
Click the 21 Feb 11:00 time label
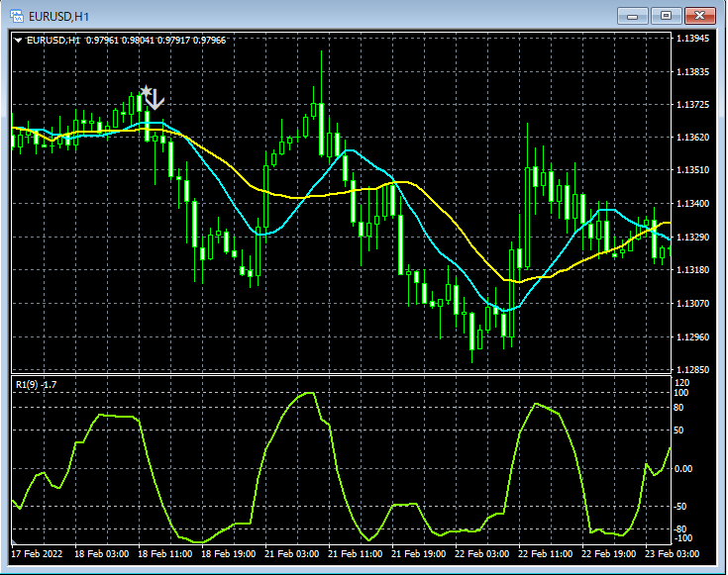point(356,553)
